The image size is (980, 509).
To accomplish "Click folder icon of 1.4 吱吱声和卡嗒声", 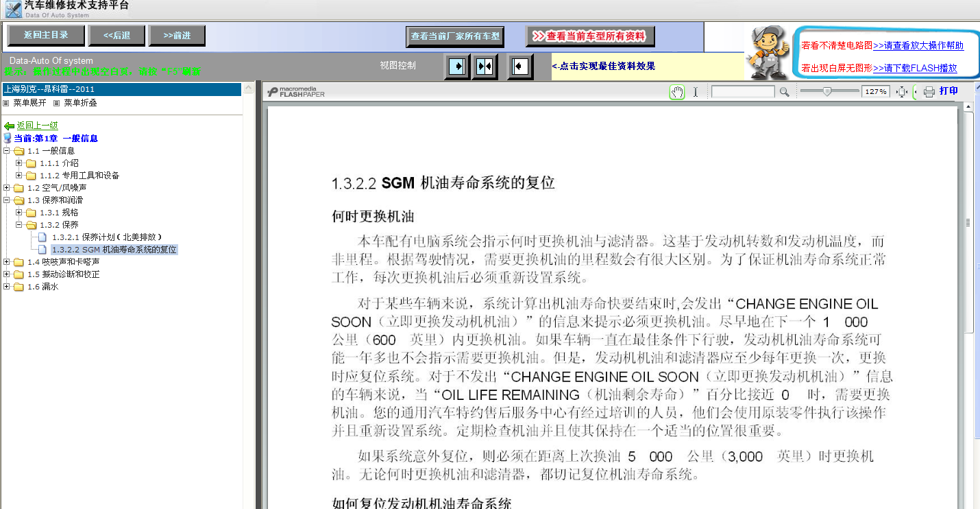I will pos(19,262).
